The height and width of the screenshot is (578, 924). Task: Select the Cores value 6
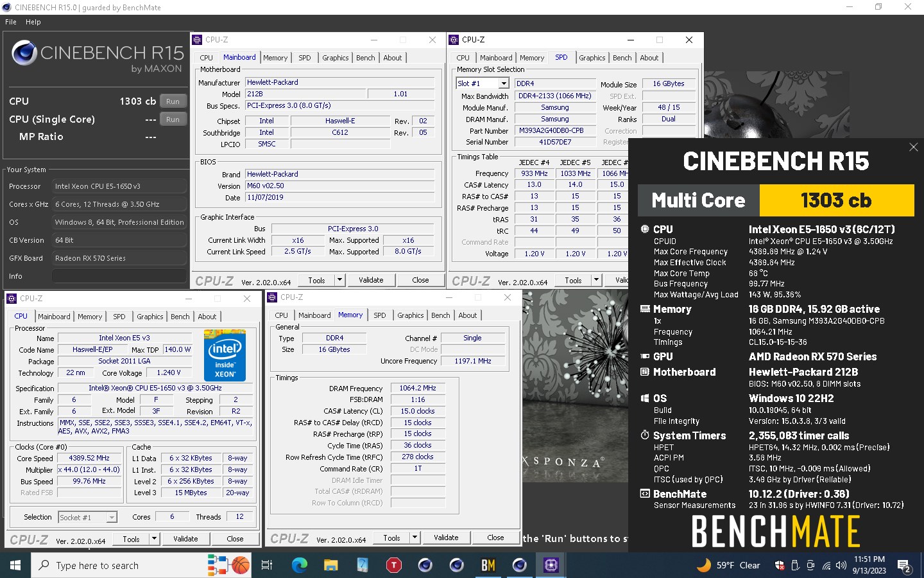172,517
